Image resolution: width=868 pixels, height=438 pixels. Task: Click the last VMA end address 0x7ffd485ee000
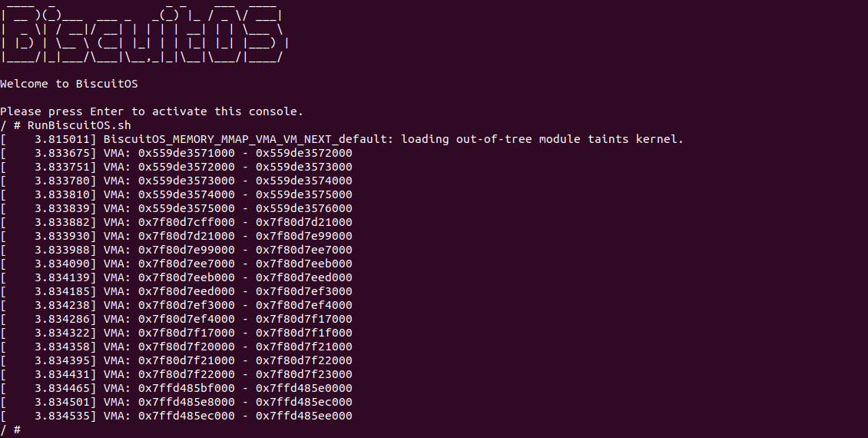[x=304, y=416]
